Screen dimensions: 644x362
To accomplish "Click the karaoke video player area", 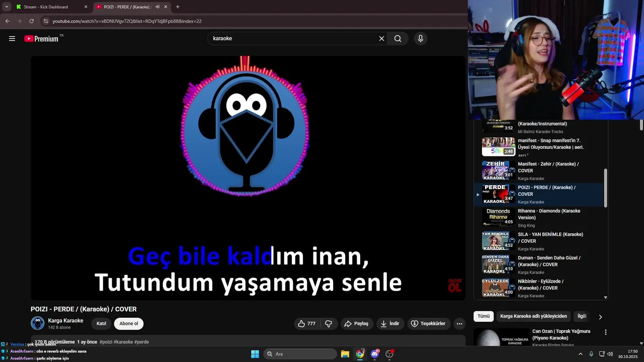I will pyautogui.click(x=248, y=178).
